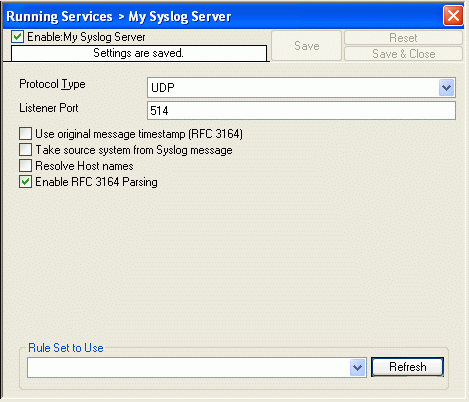Click the Settings are saved status box
Image resolution: width=469 pixels, height=402 pixels.
pos(139,53)
